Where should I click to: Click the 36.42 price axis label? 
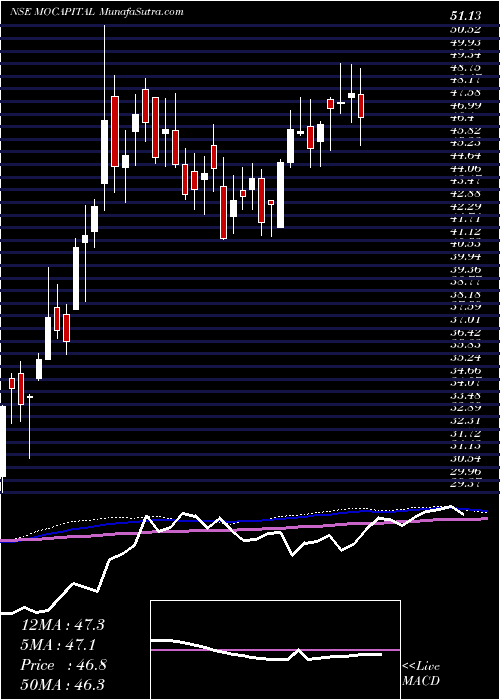465,333
